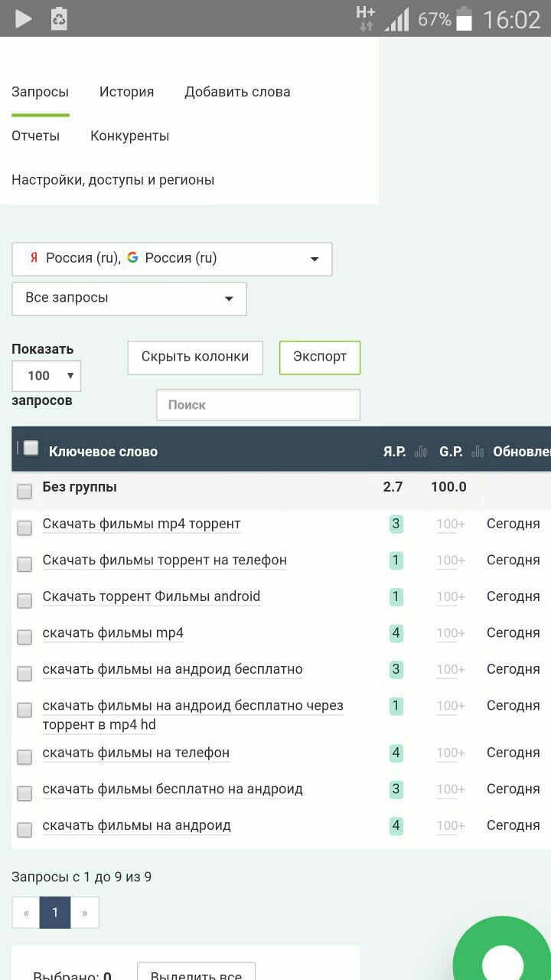Image resolution: width=551 pixels, height=980 pixels.
Task: Toggle the select-all checkbox in table header
Action: 31,448
